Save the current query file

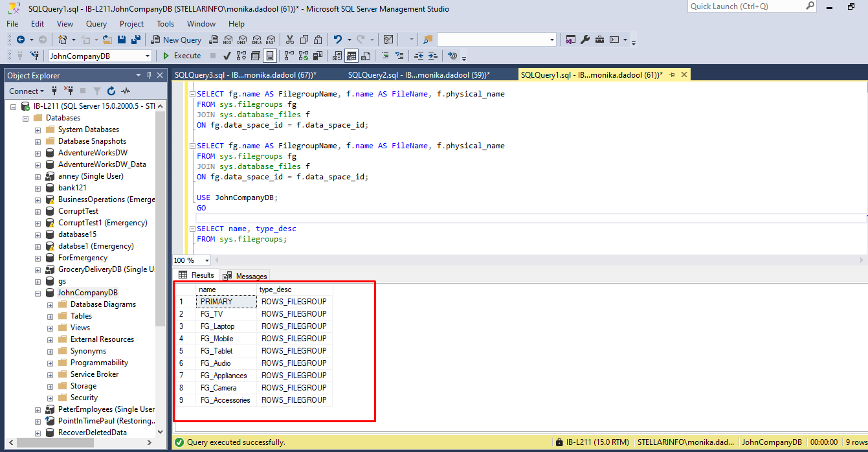click(x=122, y=39)
